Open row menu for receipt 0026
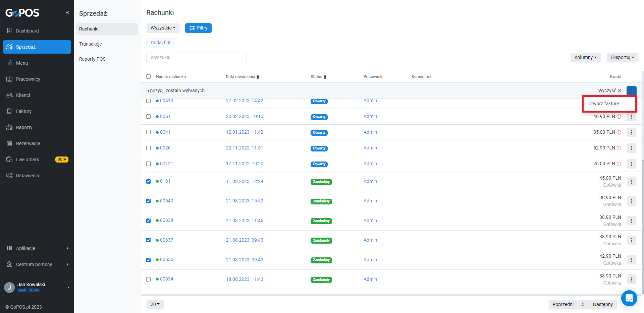Image resolution: width=644 pixels, height=313 pixels. point(632,148)
